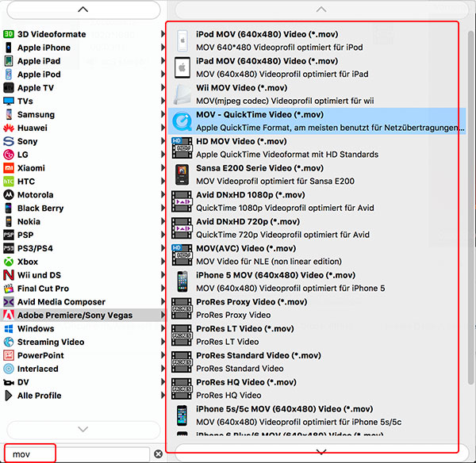Click the profile list down arrow button
The height and width of the screenshot is (463, 476).
pos(321,452)
